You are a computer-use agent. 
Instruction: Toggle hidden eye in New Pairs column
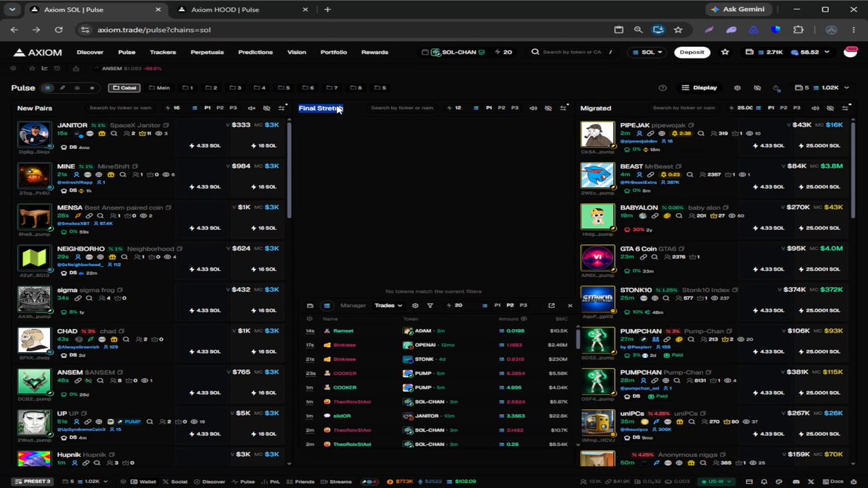coord(266,108)
